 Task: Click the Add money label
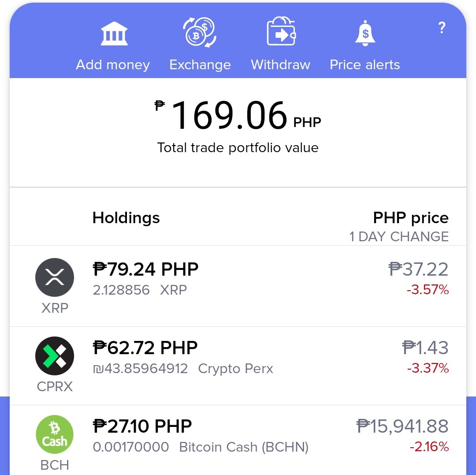[113, 65]
